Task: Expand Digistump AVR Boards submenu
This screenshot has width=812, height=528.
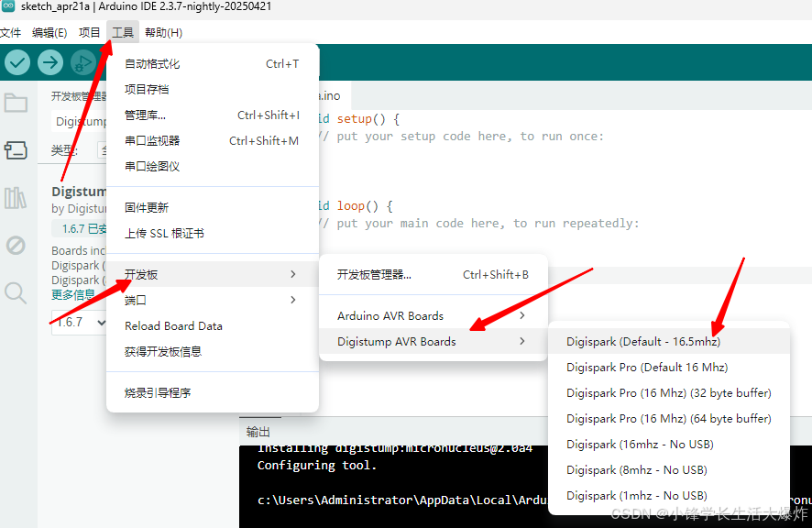Action: tap(433, 342)
